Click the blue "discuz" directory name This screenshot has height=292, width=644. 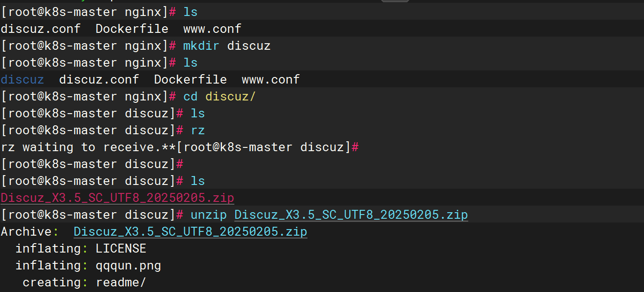coord(22,79)
